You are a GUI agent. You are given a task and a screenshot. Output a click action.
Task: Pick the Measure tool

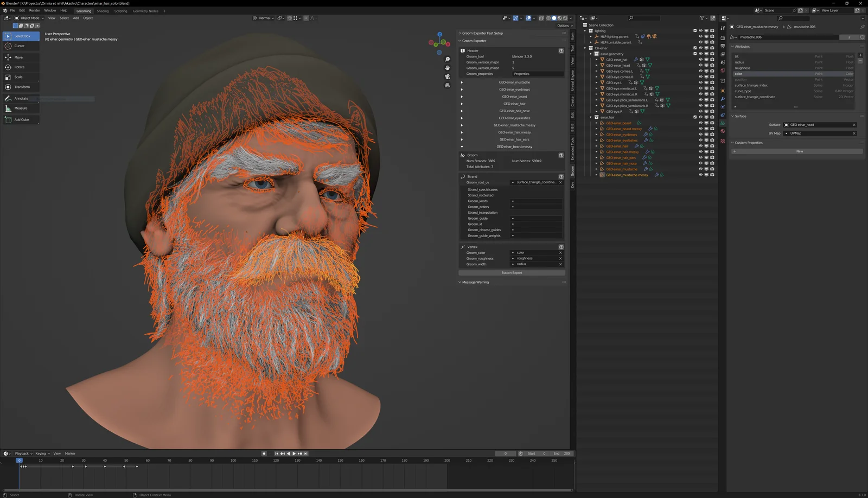pos(21,108)
